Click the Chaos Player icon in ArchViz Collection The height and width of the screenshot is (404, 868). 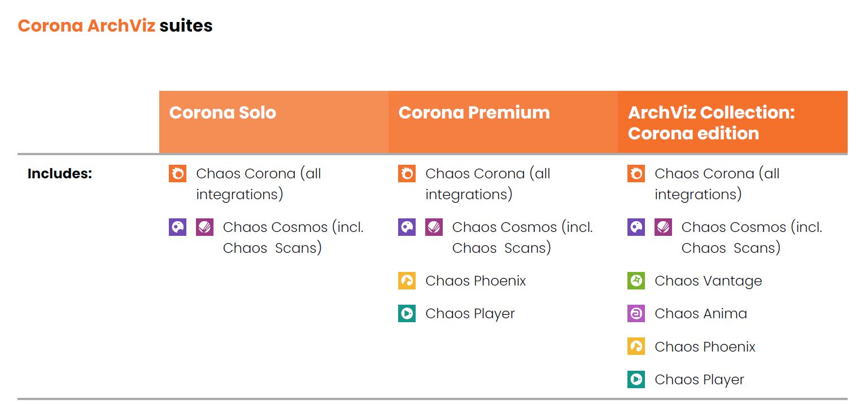(x=636, y=380)
